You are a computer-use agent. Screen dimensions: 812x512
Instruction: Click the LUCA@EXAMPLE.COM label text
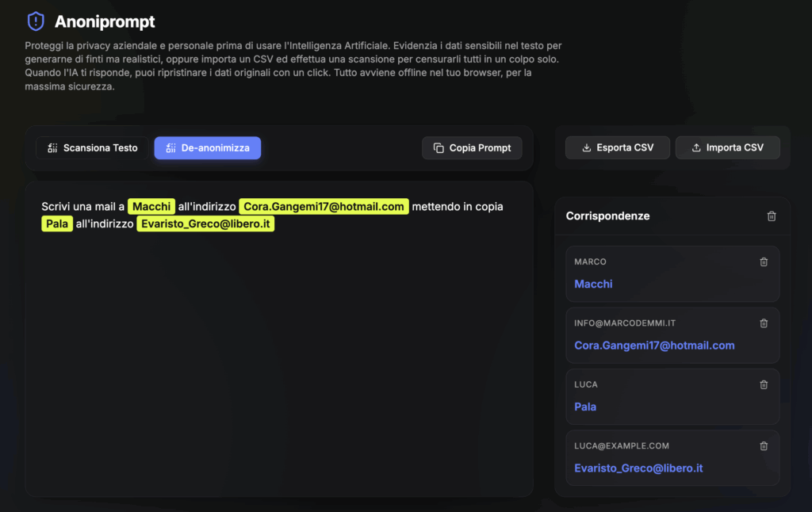pos(622,445)
